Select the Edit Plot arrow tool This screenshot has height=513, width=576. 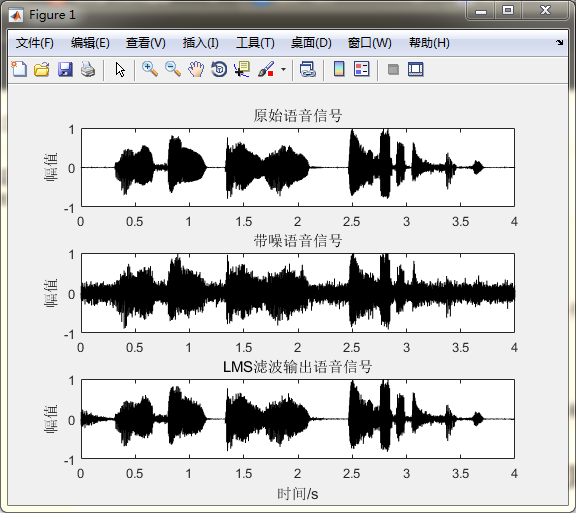[120, 69]
